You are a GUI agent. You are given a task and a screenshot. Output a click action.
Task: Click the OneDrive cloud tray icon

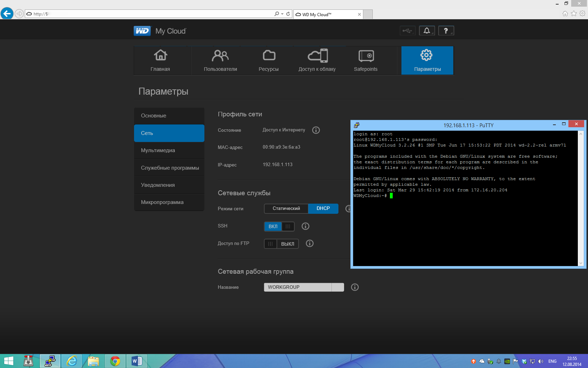(x=482, y=361)
